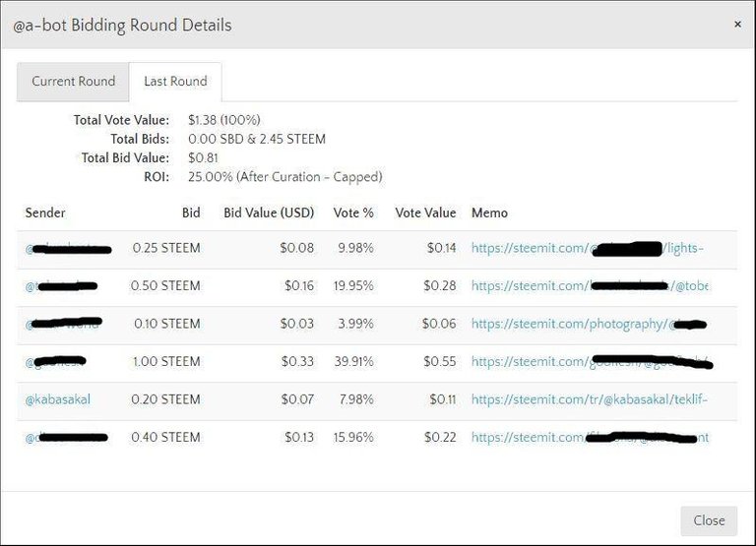Click the Sender column header
The height and width of the screenshot is (546, 756).
[45, 213]
